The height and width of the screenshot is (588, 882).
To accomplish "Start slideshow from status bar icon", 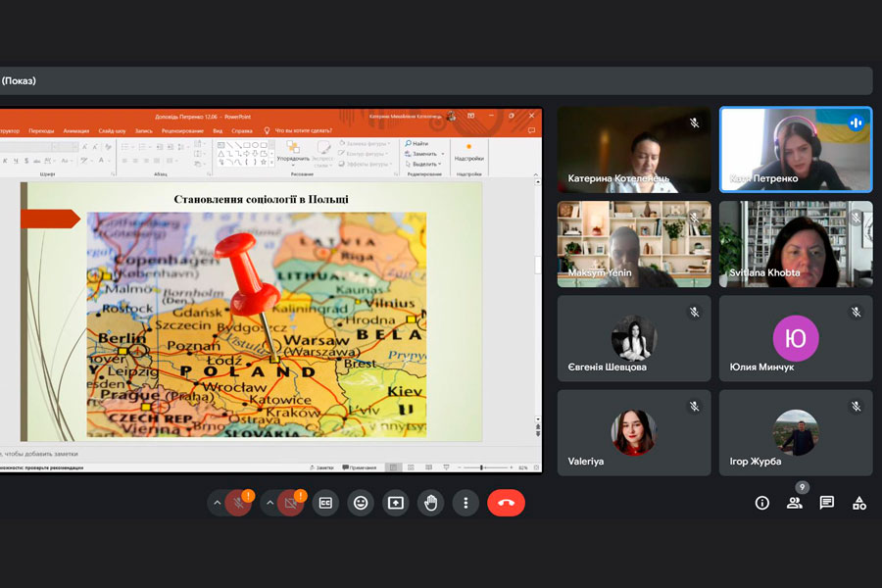I will [x=446, y=467].
